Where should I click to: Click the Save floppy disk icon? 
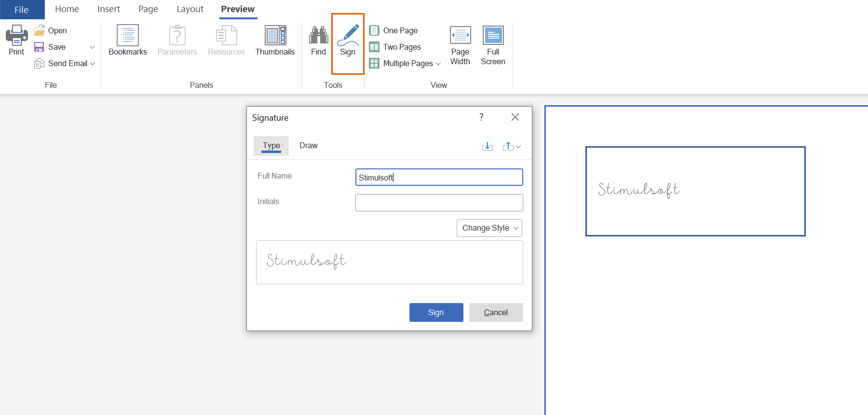39,47
